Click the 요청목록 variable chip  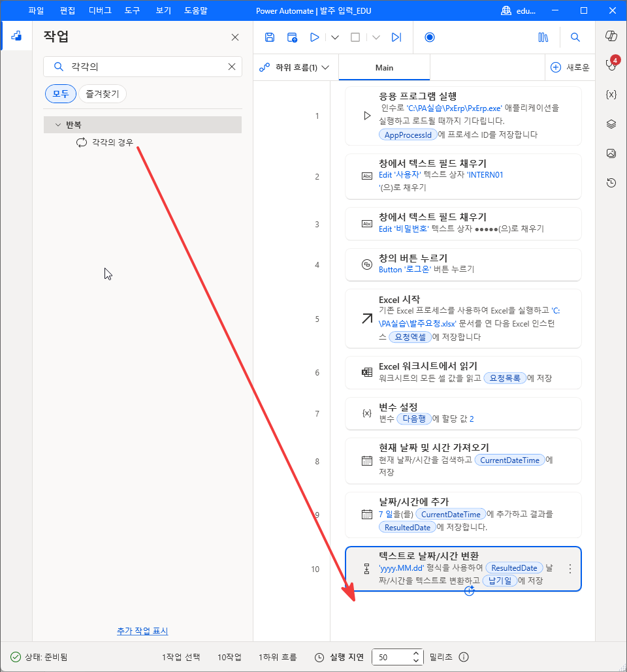point(505,378)
